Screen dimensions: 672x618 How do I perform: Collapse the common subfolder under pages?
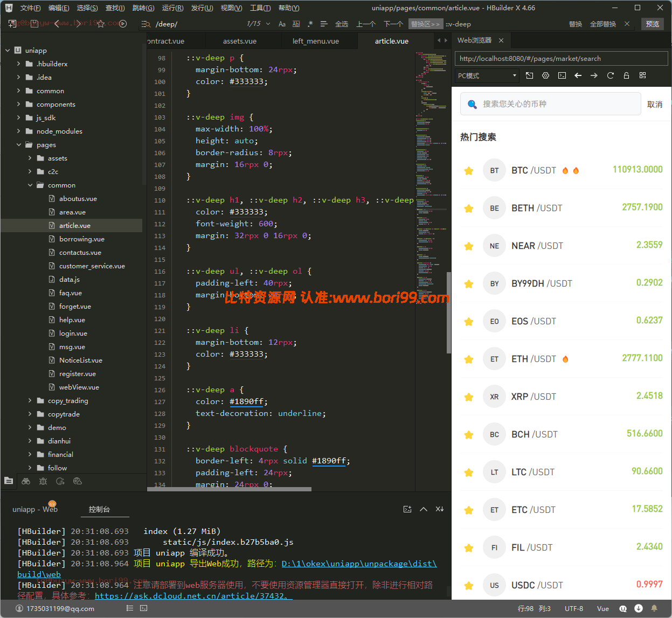[x=30, y=185]
